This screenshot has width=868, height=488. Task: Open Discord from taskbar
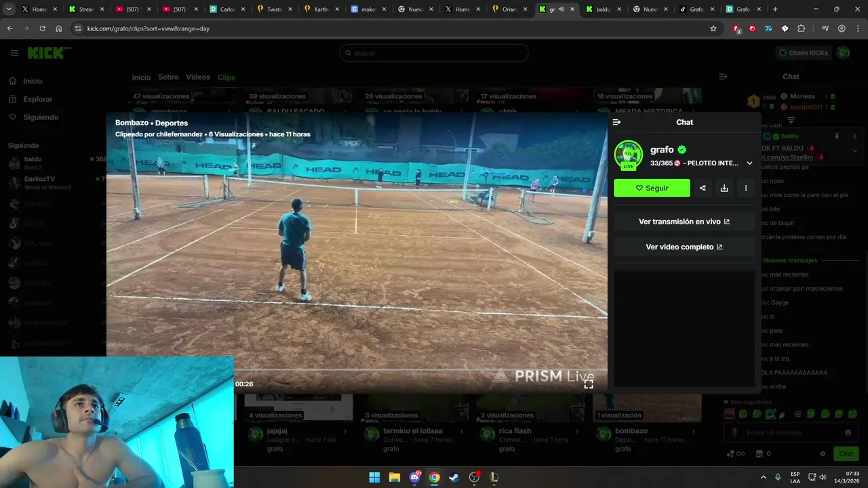tap(414, 477)
